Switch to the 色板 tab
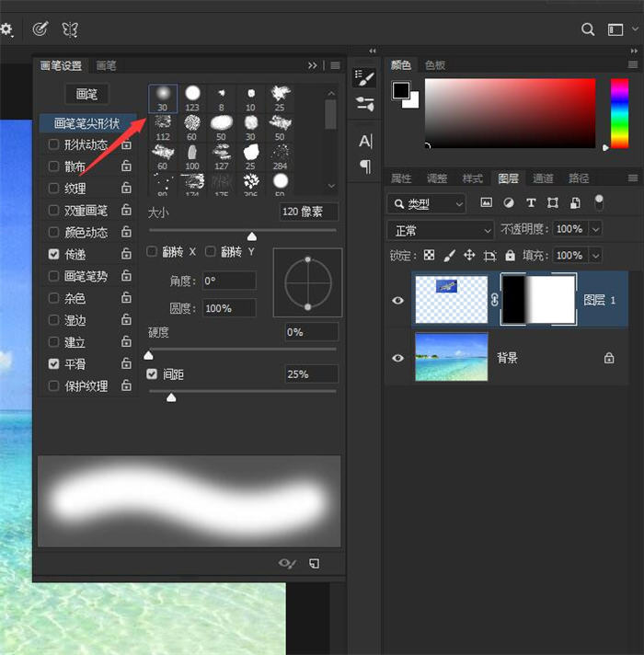Screen dimensions: 644x655 tap(434, 65)
